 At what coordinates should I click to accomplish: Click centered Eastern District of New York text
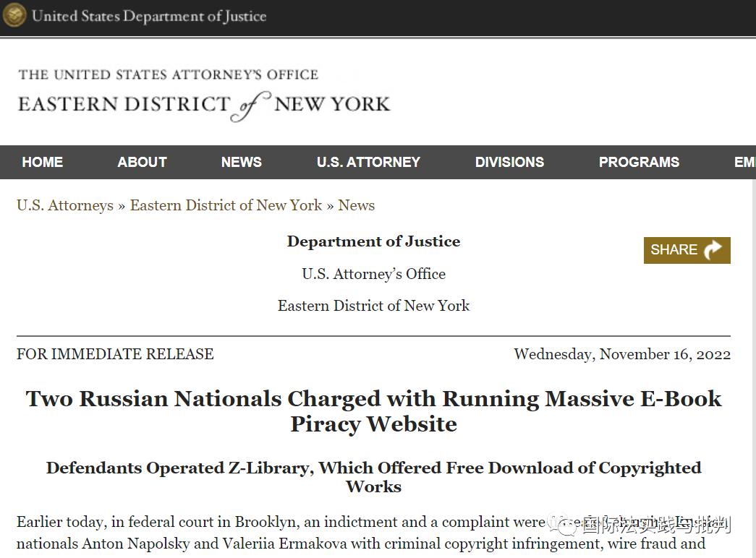[x=374, y=306]
